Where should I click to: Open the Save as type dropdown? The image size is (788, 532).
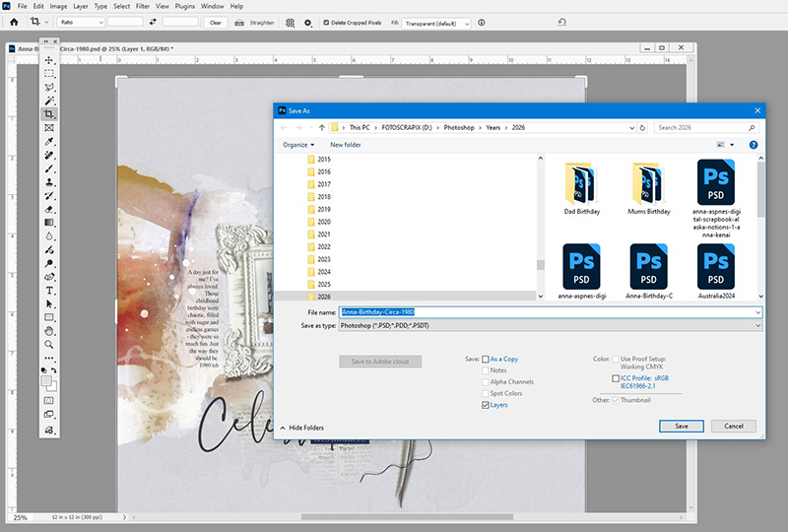(551, 326)
